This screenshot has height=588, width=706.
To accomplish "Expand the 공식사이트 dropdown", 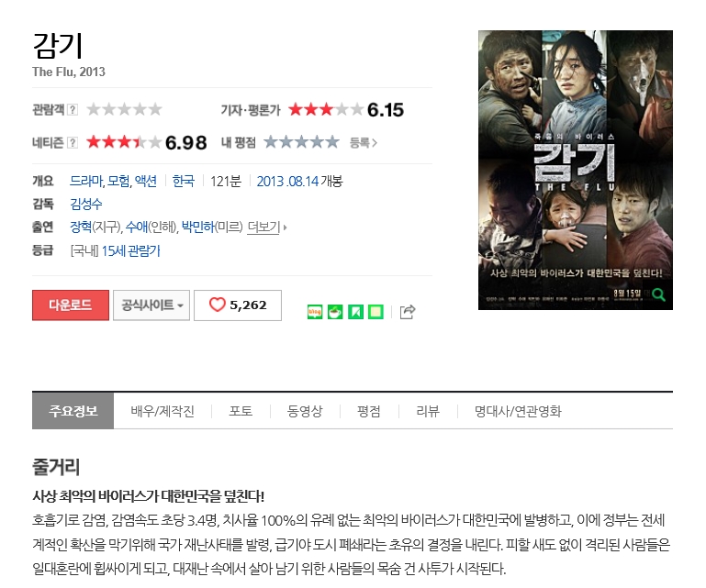I will [151, 305].
